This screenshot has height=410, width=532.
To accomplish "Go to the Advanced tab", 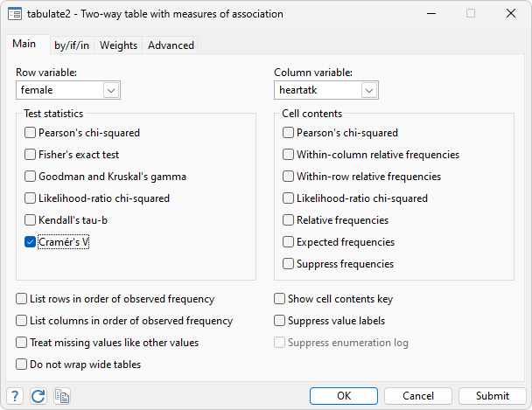I will tap(171, 45).
